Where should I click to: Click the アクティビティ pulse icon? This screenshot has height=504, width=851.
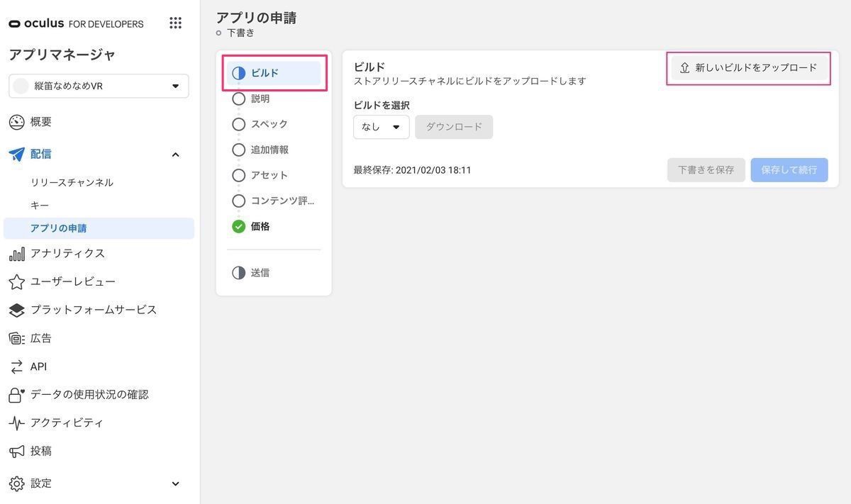coord(16,423)
